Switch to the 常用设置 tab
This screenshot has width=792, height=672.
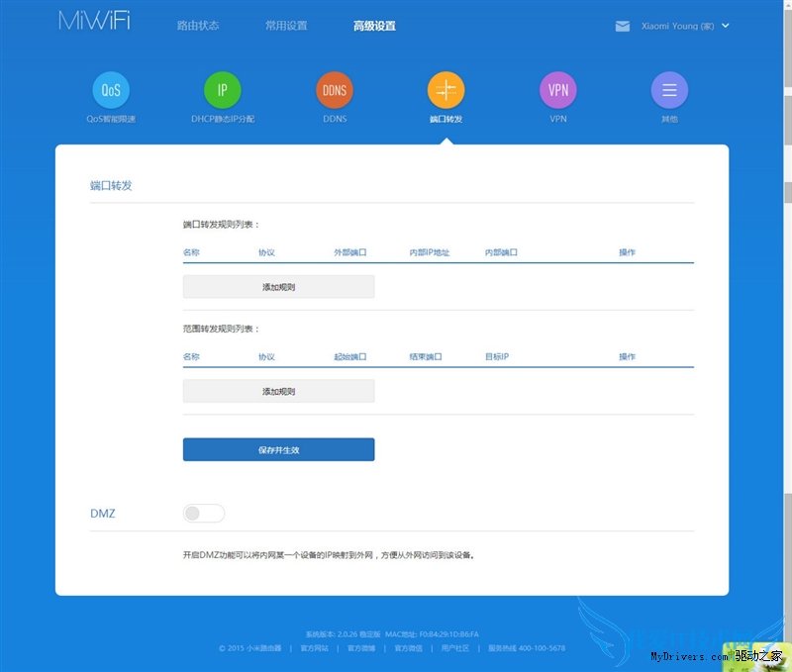[286, 26]
